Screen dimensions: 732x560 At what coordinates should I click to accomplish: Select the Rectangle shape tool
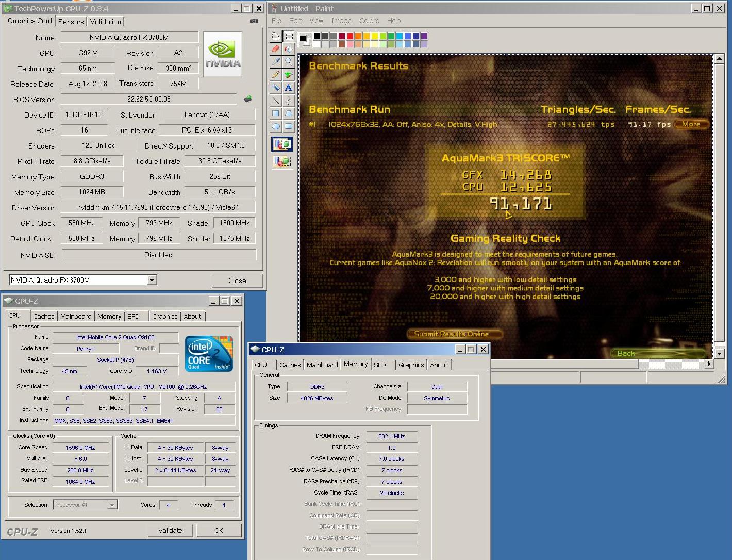(276, 113)
